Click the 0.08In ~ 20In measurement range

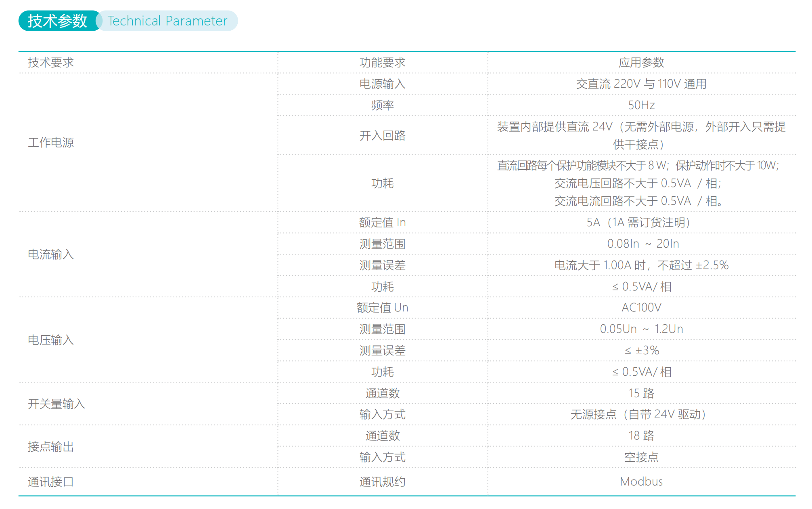[x=642, y=244]
